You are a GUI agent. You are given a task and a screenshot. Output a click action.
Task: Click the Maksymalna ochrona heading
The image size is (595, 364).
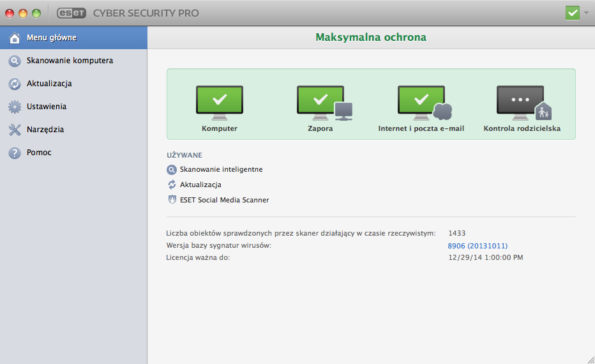pos(371,37)
